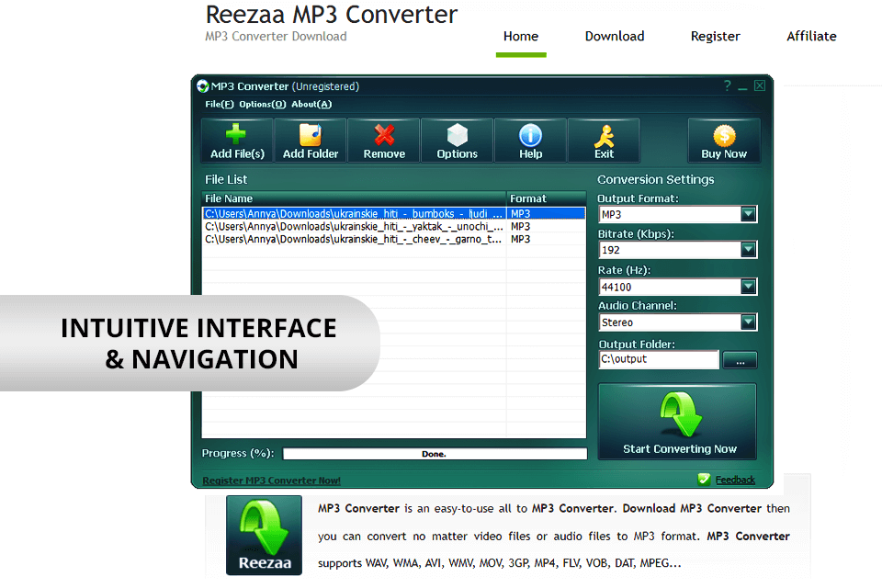This screenshot has width=882, height=588.
Task: Click the Bitrate 192 value field
Action: (x=670, y=250)
